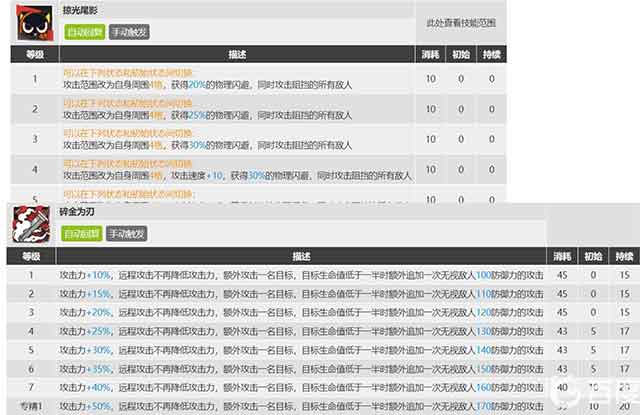This screenshot has width=640, height=415.
Task: Click the 描述 header in the 碎金为刃 table
Action: click(x=301, y=256)
